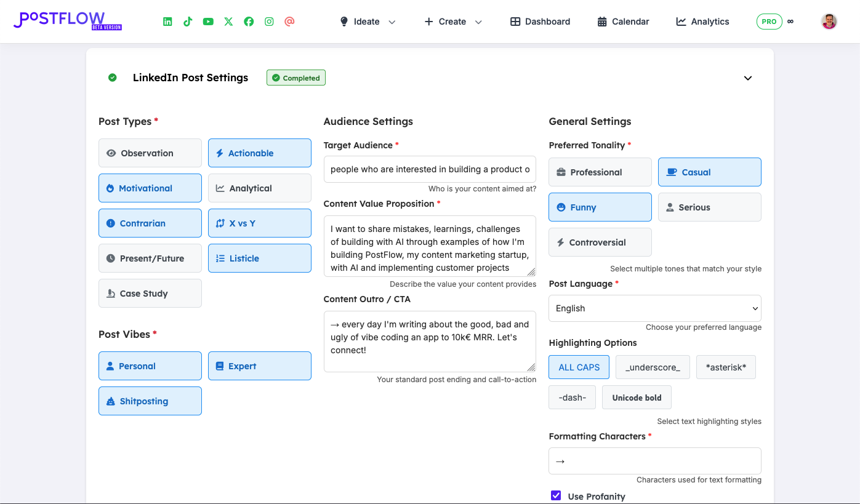Toggle the Use Profanity checkbox
This screenshot has width=860, height=504.
pyautogui.click(x=556, y=495)
